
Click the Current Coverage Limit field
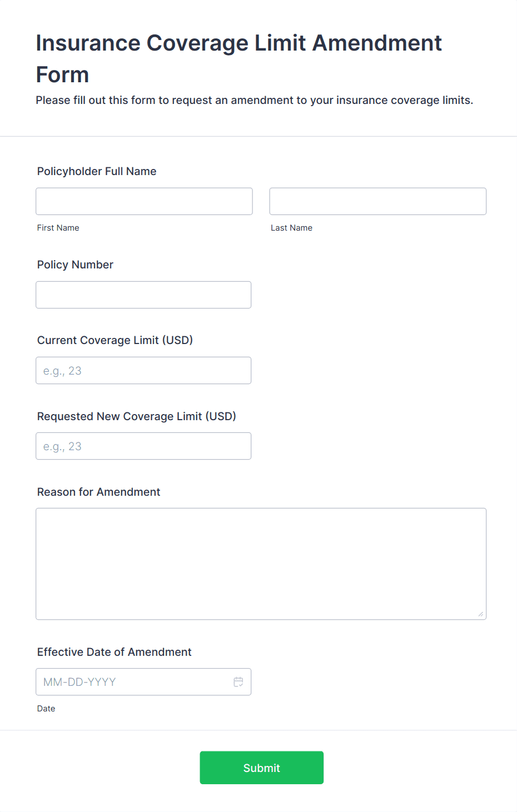click(143, 370)
